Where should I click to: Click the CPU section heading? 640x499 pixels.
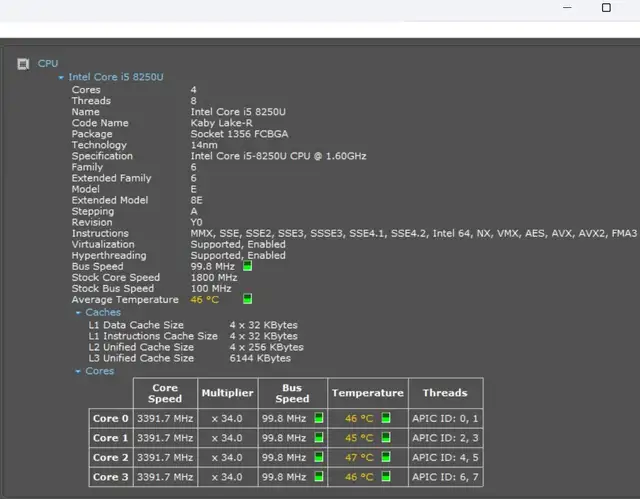(48, 64)
